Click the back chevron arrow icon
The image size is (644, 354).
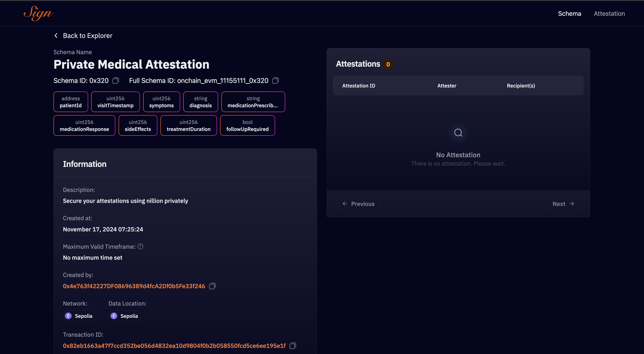(56, 36)
